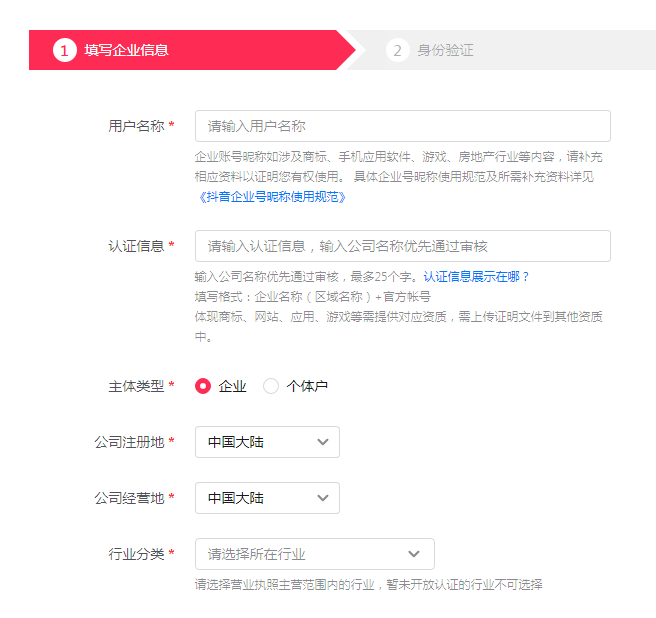Click the 公司注册地 dropdown chevron arrow
Viewport: 656px width, 618px height.
323,442
